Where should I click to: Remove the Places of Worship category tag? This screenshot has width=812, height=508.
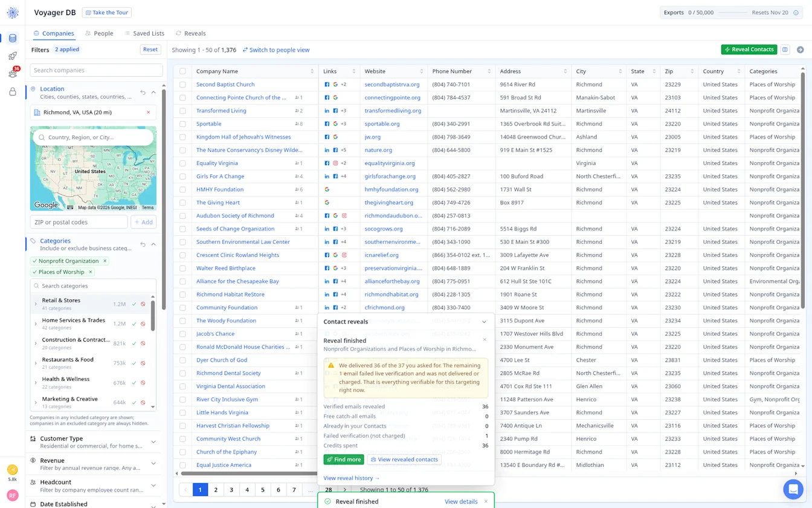(91, 272)
